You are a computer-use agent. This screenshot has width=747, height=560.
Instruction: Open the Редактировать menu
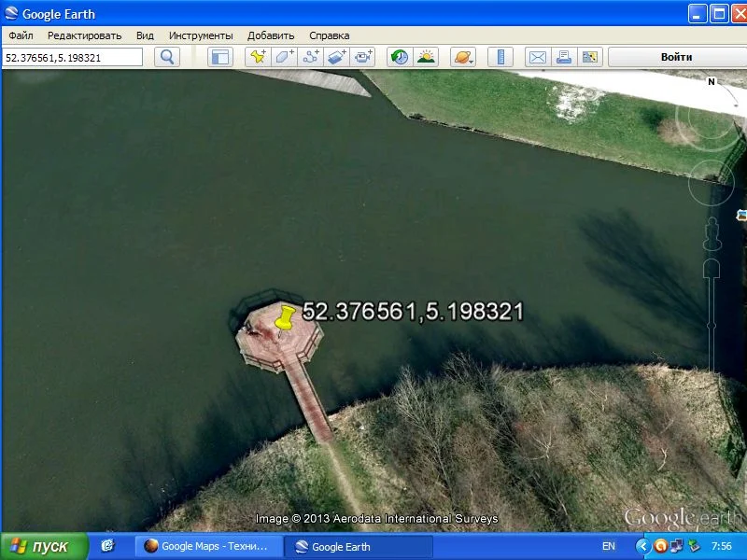tap(84, 35)
